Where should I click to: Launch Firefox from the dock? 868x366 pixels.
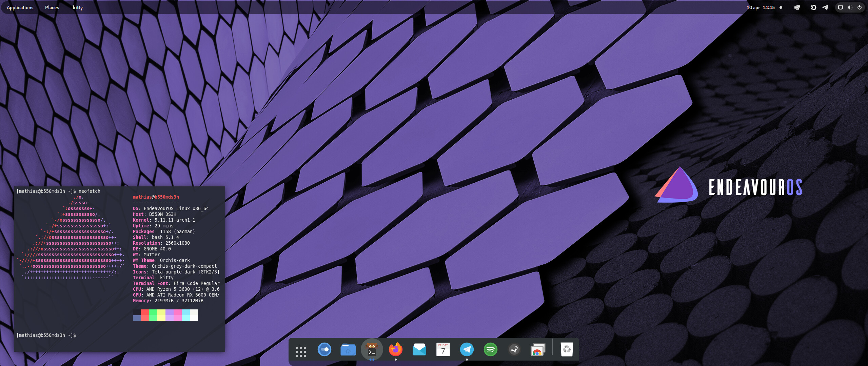pos(396,349)
